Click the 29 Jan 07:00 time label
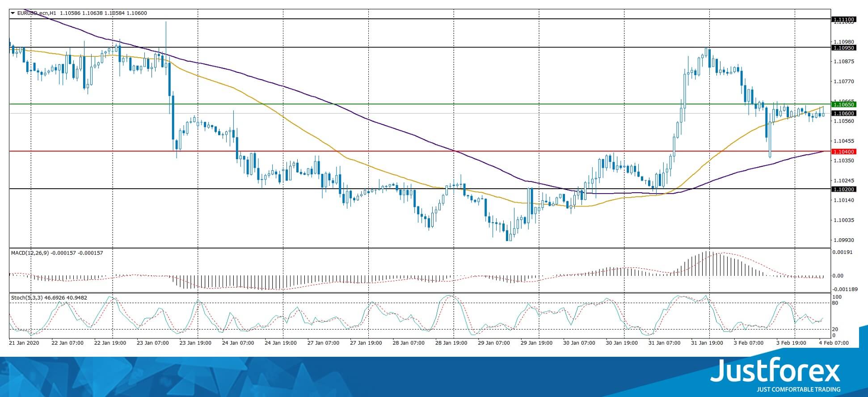Screen dimensions: 868x397 [494, 343]
